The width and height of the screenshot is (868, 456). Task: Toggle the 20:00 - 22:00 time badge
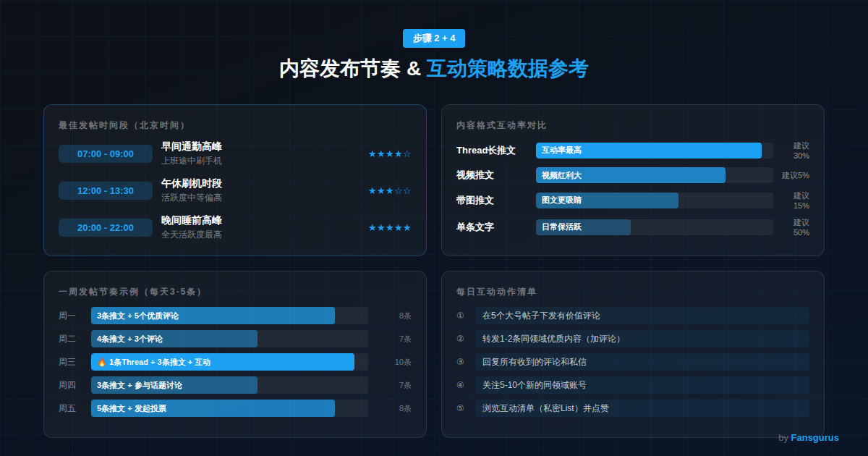pyautogui.click(x=106, y=227)
